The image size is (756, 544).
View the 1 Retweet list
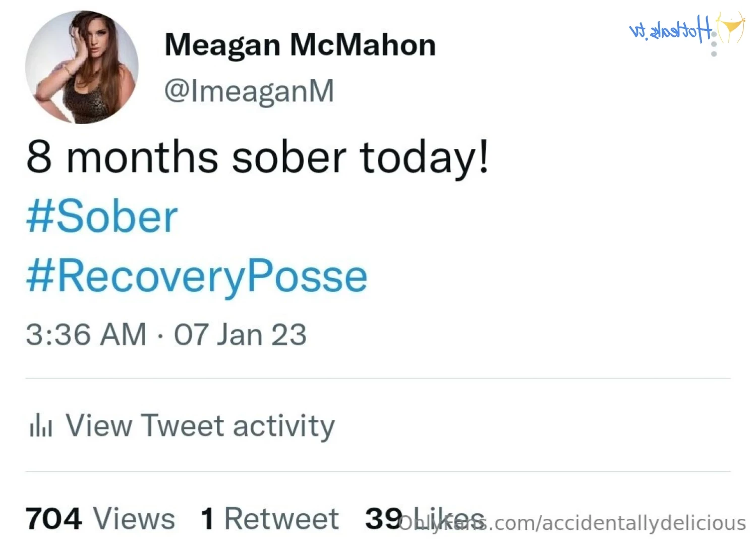(x=269, y=519)
